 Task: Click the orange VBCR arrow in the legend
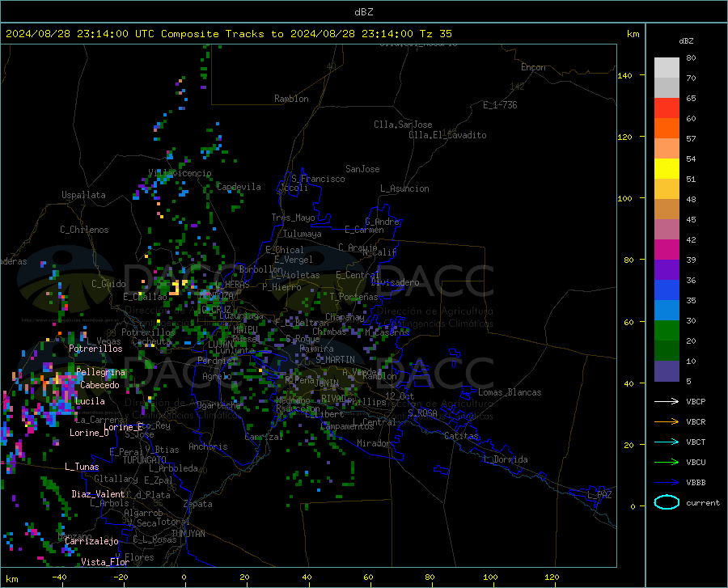point(667,422)
